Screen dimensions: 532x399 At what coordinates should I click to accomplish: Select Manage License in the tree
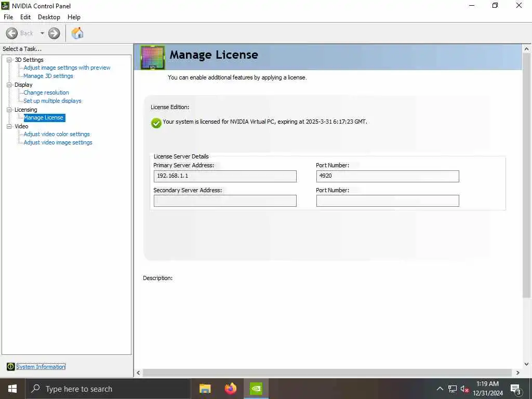pyautogui.click(x=44, y=117)
